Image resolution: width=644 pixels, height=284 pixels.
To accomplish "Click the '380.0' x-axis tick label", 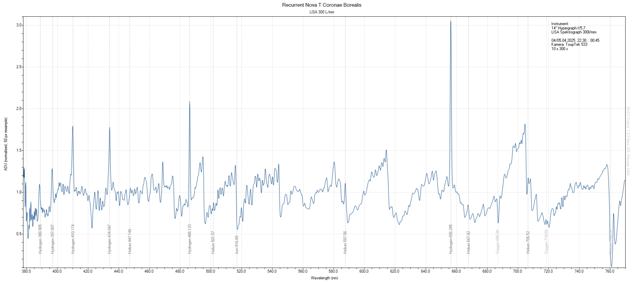I will point(26,271).
